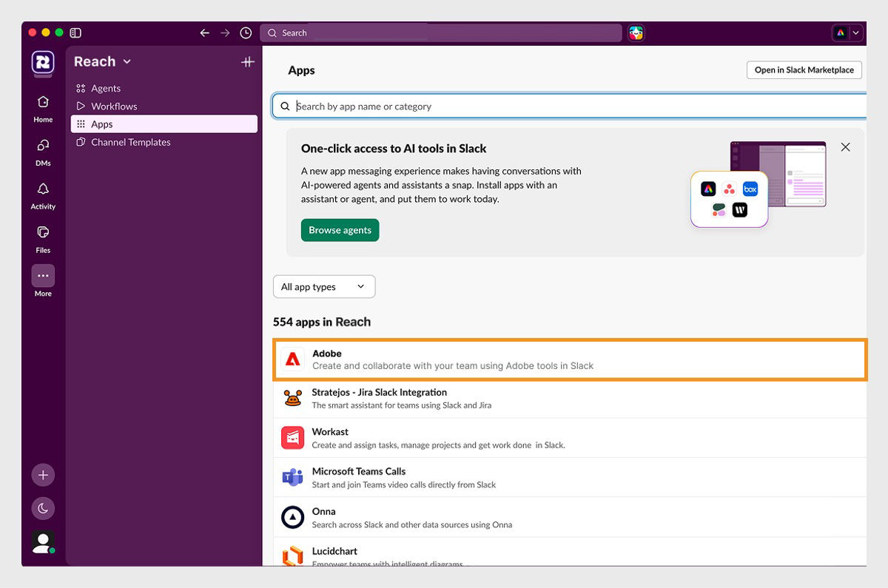This screenshot has width=888, height=588.
Task: Click the Adobe icon in top-right corner
Action: coord(841,33)
